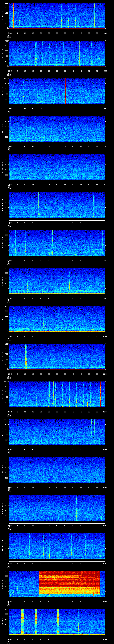This screenshot has height=644, width=114.
Task: Select the third wide burst near 30 s at 15:17
Action: click(58, 621)
